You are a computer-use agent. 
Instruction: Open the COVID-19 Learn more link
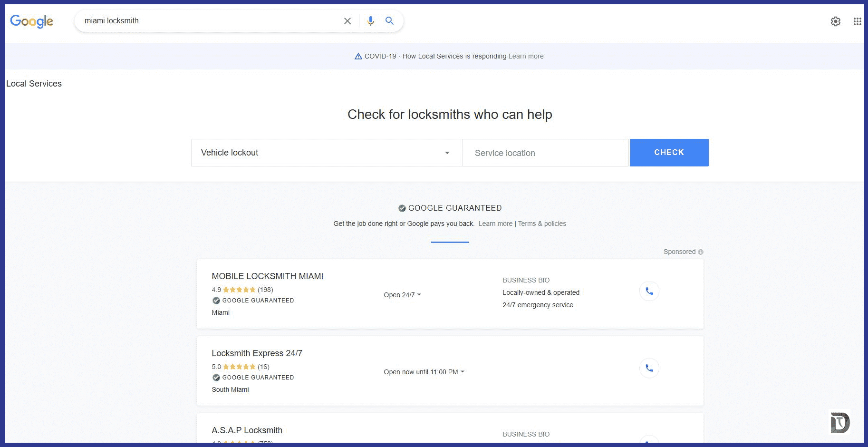coord(526,56)
